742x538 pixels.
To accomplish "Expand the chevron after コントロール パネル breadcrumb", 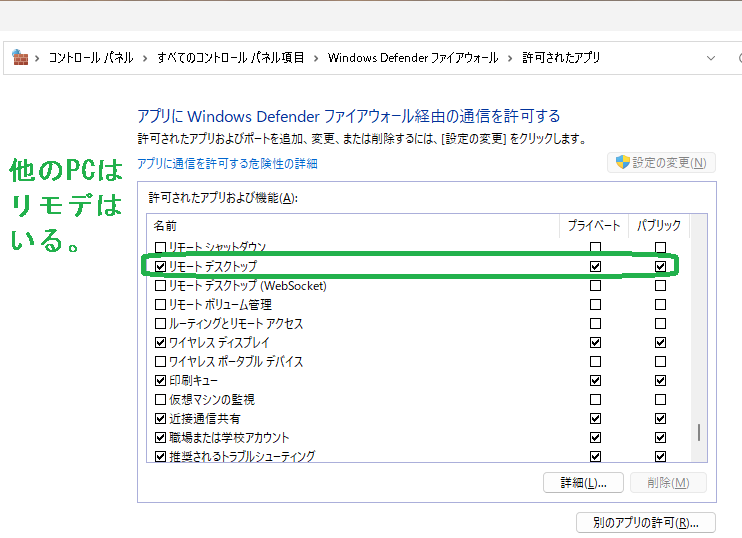I will (x=145, y=58).
